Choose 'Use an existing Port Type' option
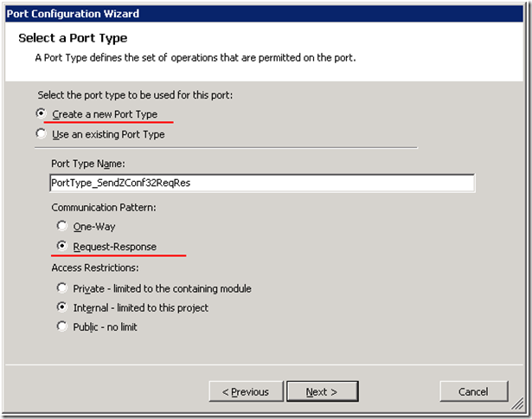Image resolution: width=532 pixels, height=419 pixels. click(42, 134)
